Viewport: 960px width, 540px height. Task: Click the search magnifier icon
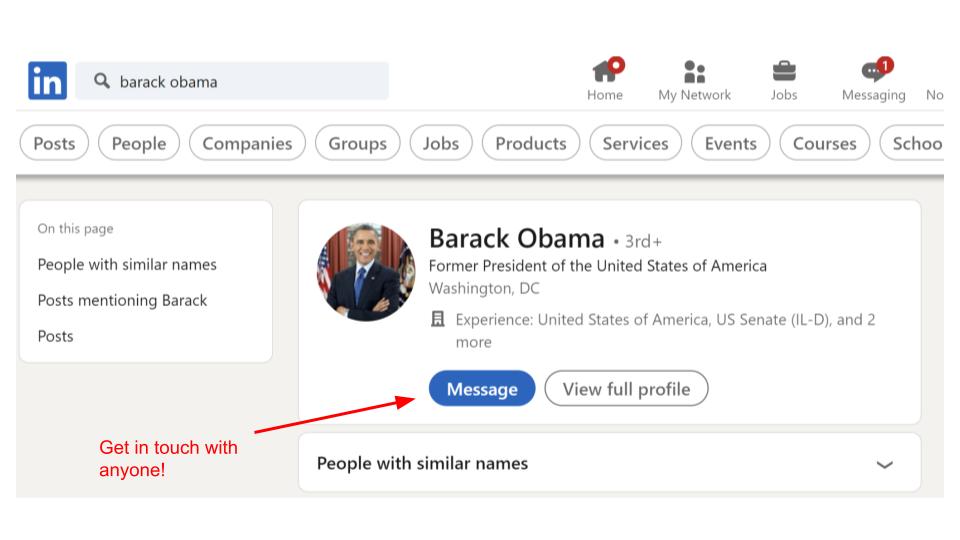101,81
